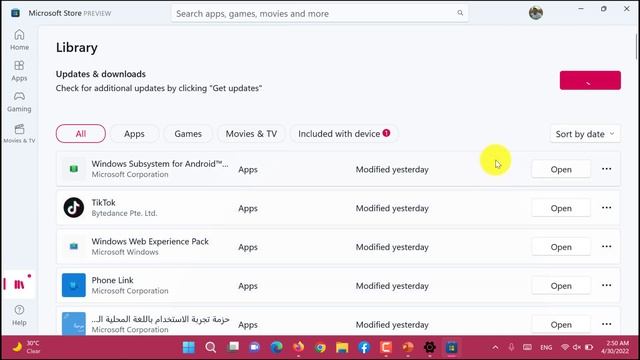Click the Windows Web Experience Pack icon
640x360 pixels.
(x=73, y=246)
